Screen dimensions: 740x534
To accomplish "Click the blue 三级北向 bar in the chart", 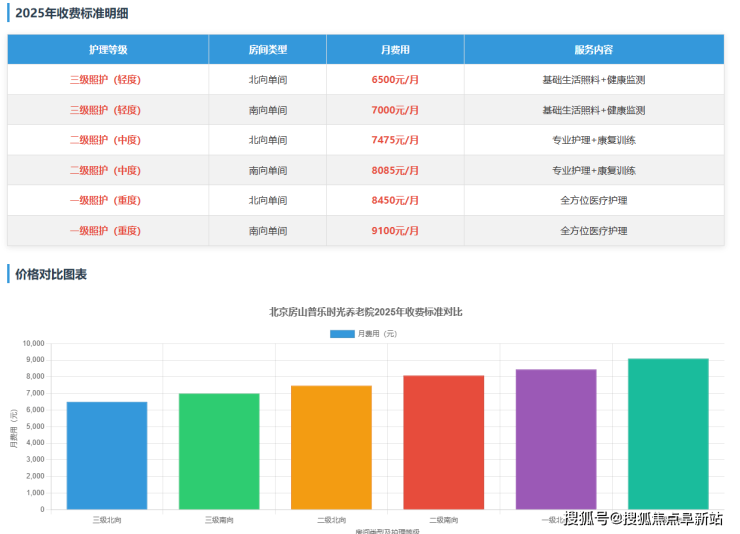I will click(x=107, y=455).
